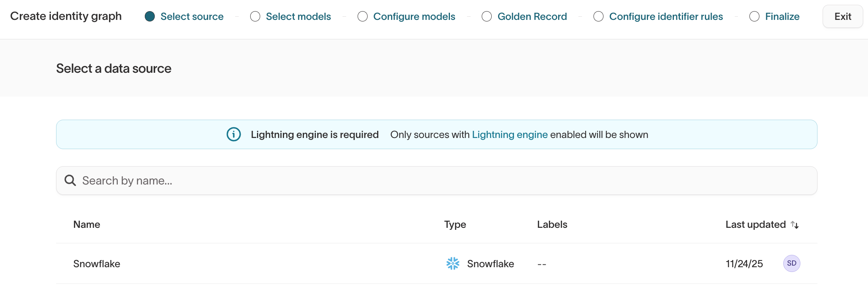This screenshot has height=299, width=868.
Task: Open the 'Select source' step label
Action: click(x=192, y=16)
